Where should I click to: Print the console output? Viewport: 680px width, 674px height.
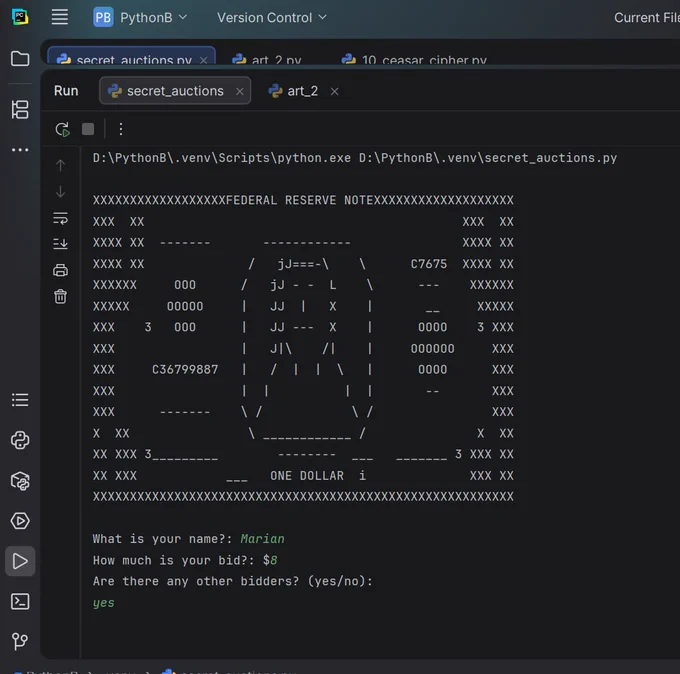[x=60, y=270]
